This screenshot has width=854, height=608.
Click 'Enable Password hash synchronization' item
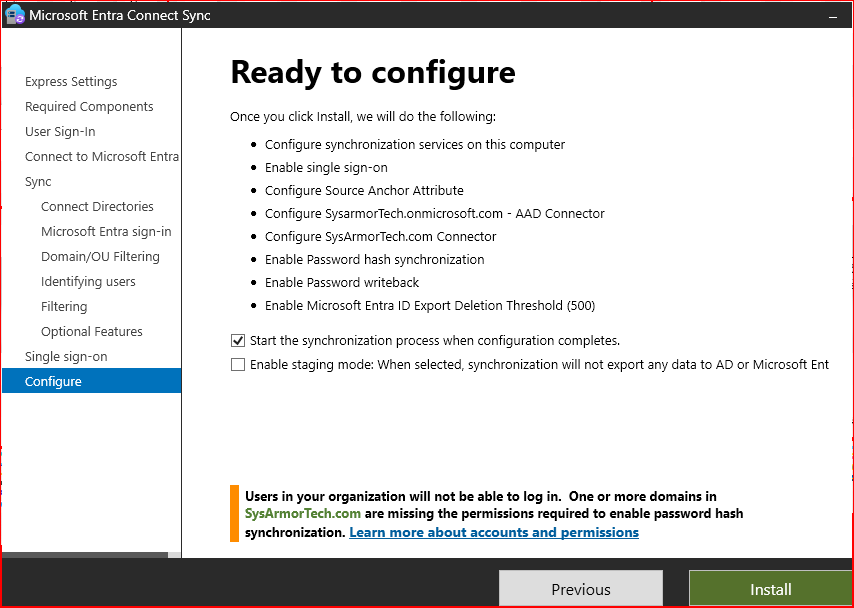375,260
